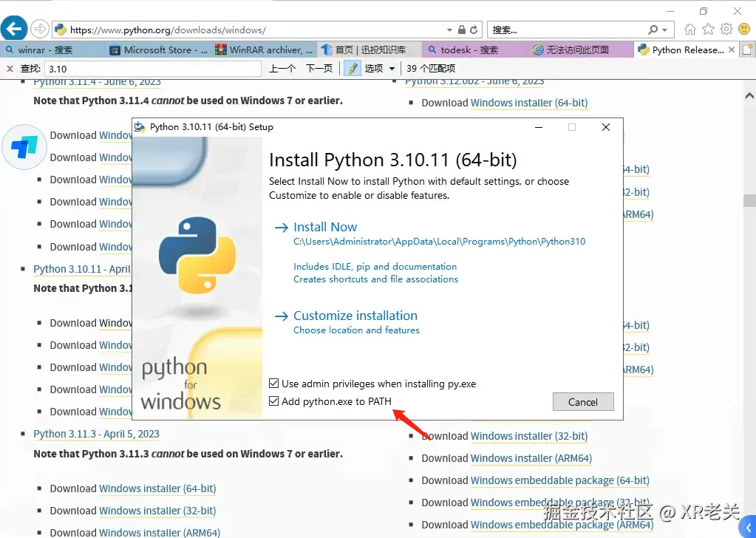The height and width of the screenshot is (538, 756).
Task: Refresh the page with the reload icon
Action: pyautogui.click(x=474, y=30)
